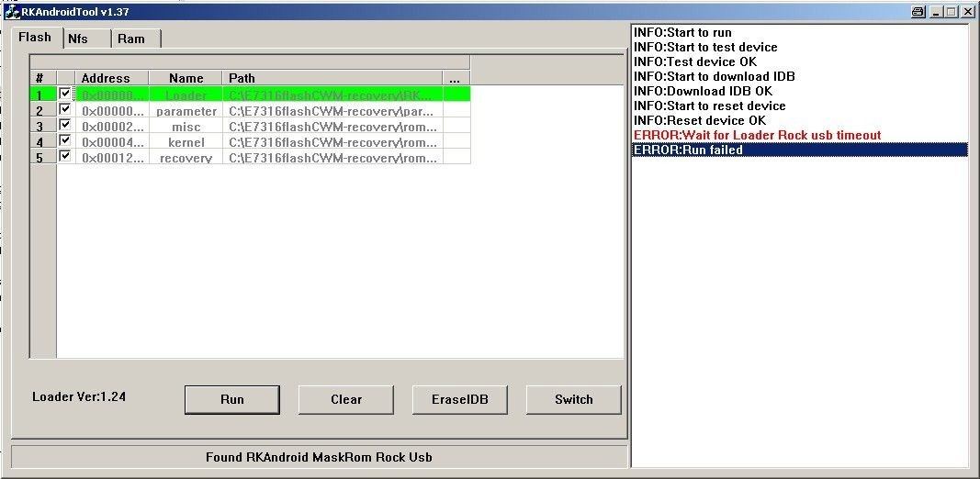Image resolution: width=980 pixels, height=479 pixels.
Task: Click the path cell of the Loader row
Action: (x=332, y=95)
